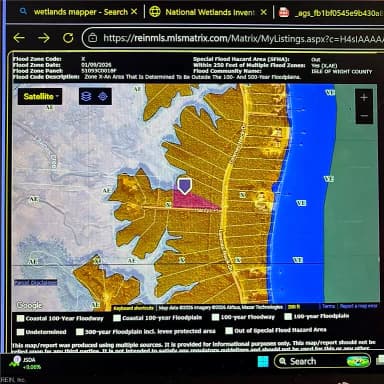The image size is (384, 384).
Task: Click the Google logo link on map
Action: click(29, 305)
